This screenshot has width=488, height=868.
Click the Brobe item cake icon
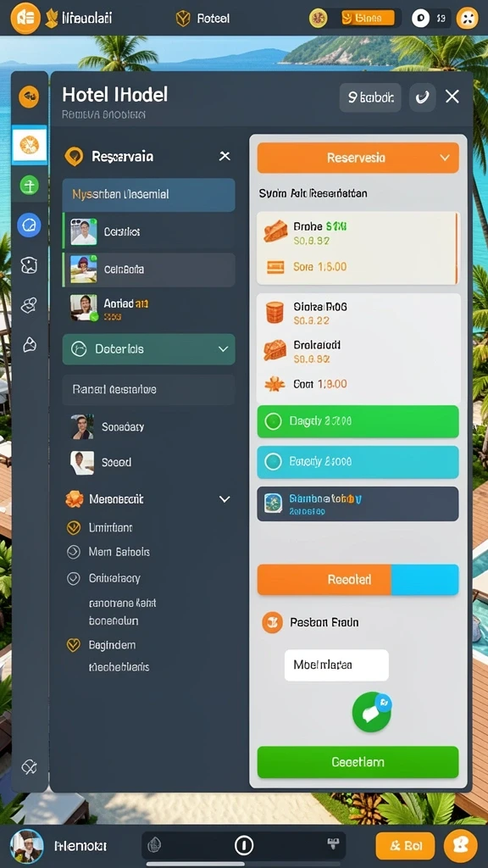click(x=275, y=231)
